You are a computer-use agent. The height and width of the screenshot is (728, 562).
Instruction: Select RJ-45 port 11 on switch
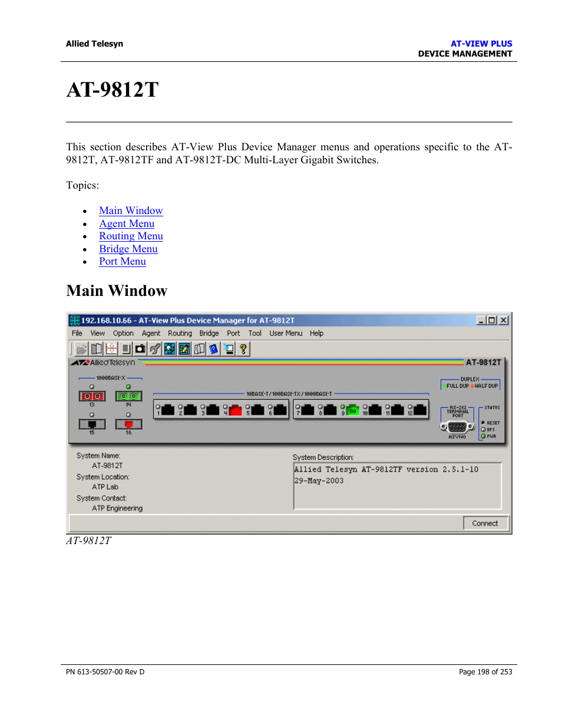[398, 410]
